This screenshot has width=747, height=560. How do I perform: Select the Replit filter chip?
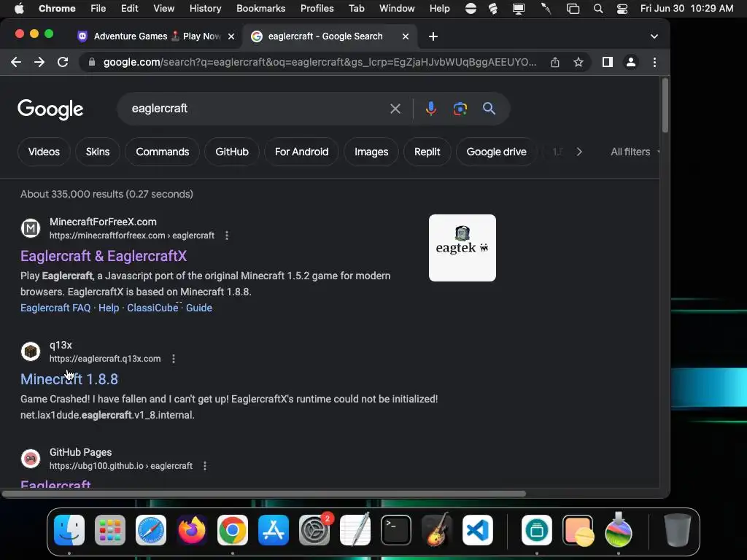[x=427, y=152]
